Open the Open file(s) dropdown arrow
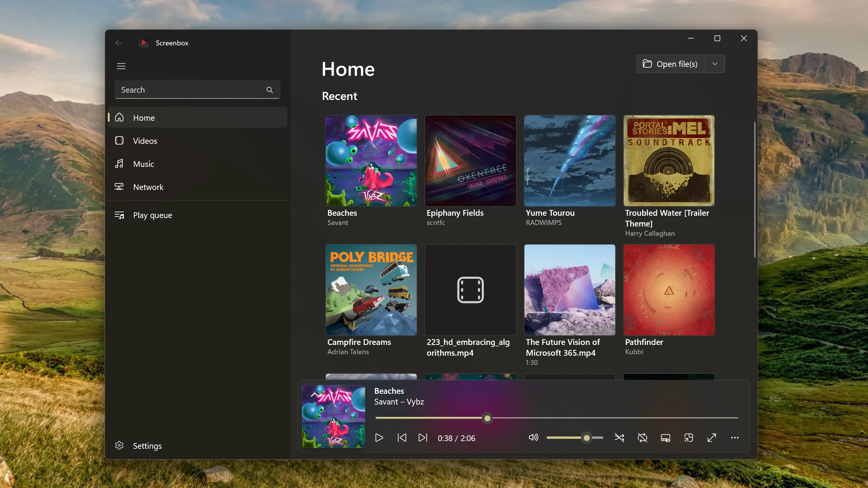The height and width of the screenshot is (488, 868). [714, 64]
